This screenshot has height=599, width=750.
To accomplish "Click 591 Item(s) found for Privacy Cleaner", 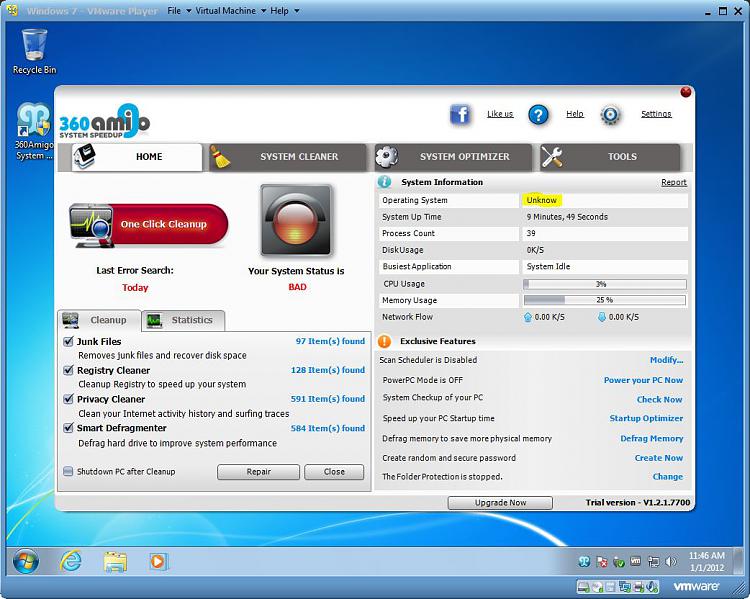I will pos(328,399).
